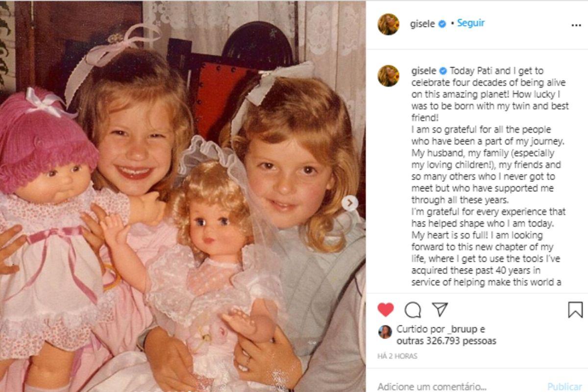Click the childhood photo of the twins
Image resolution: width=588 pixels, height=392 pixels.
coord(182,196)
